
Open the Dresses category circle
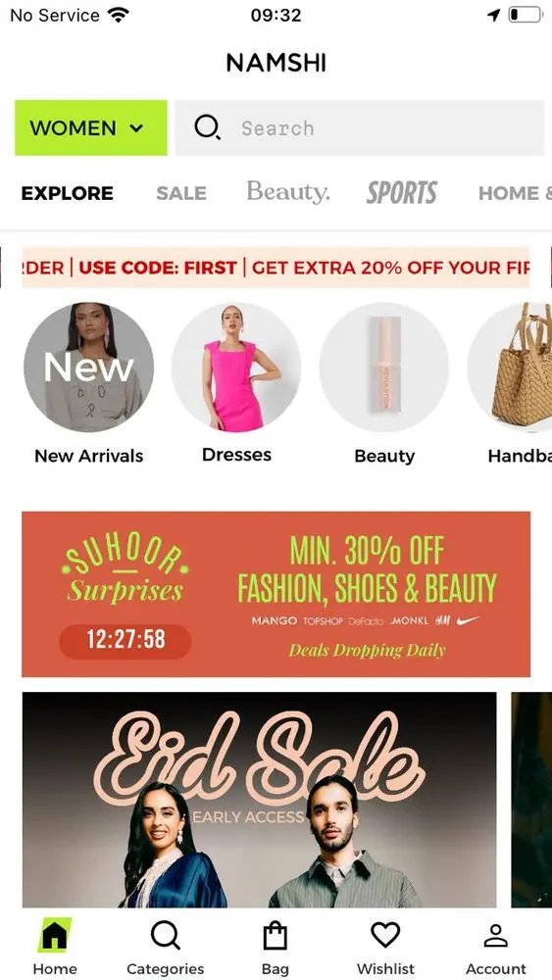(236, 367)
